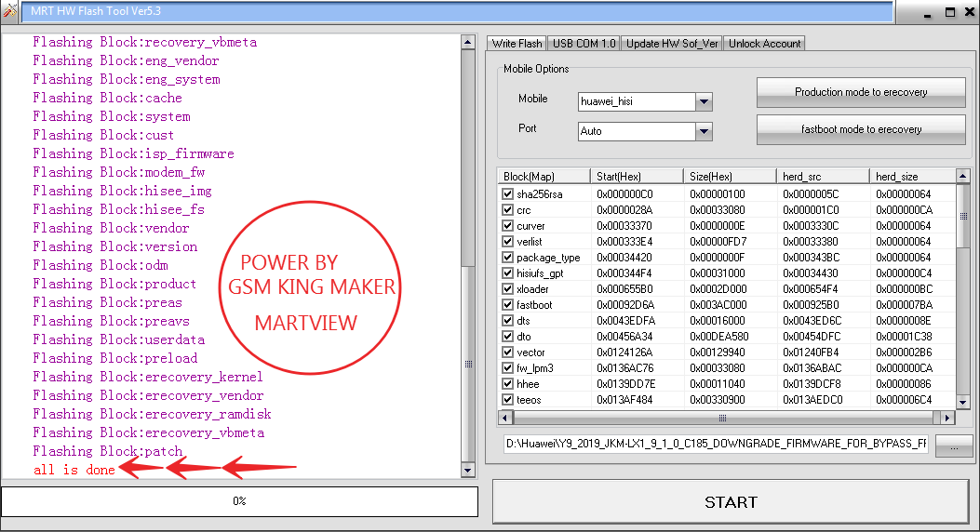Select log line 'Flashing Block:userdata'
The height and width of the screenshot is (532, 980).
119,339
